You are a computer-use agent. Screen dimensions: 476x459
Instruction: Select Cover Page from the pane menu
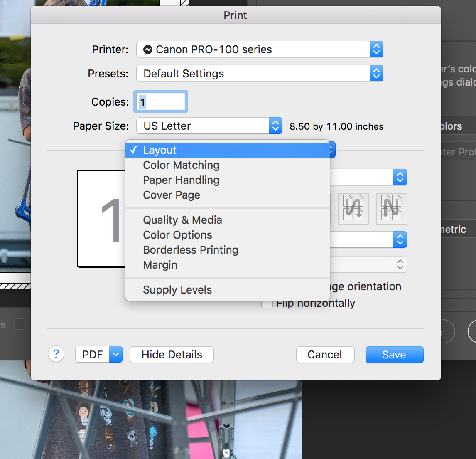(x=171, y=195)
